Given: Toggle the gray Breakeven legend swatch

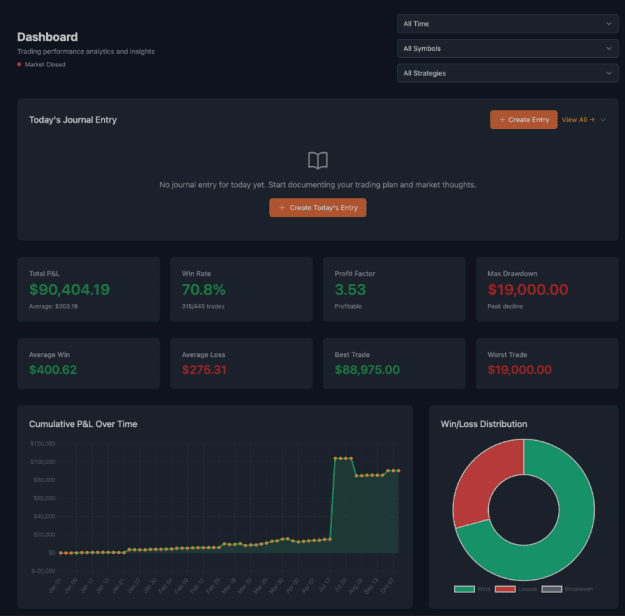Looking at the screenshot, I should point(552,589).
